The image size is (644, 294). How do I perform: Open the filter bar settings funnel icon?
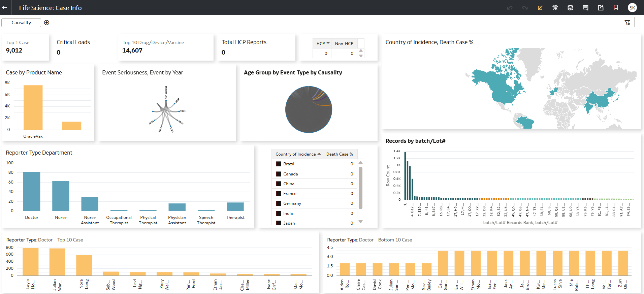pyautogui.click(x=627, y=23)
